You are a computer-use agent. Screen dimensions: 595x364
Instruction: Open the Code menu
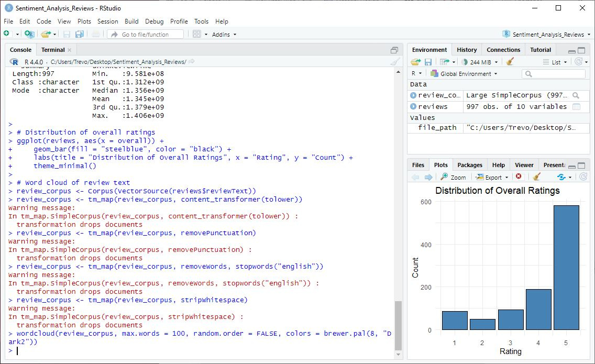click(43, 21)
